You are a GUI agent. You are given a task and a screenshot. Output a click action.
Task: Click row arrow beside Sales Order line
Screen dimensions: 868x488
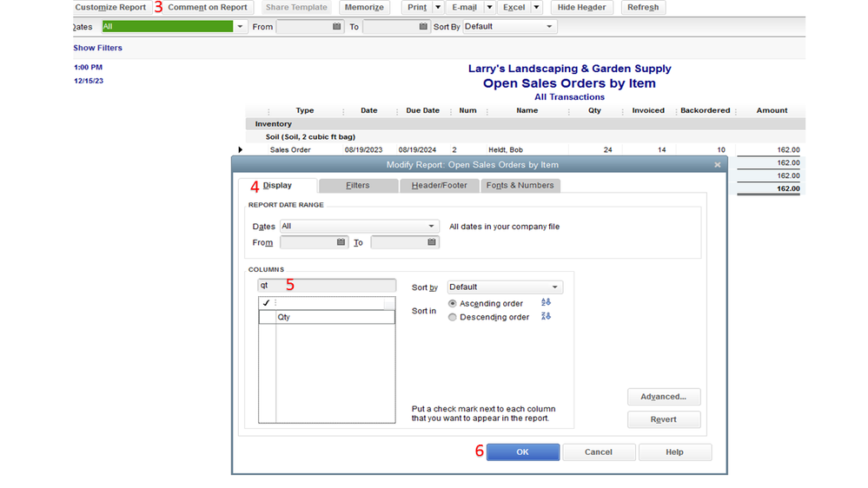click(x=241, y=149)
